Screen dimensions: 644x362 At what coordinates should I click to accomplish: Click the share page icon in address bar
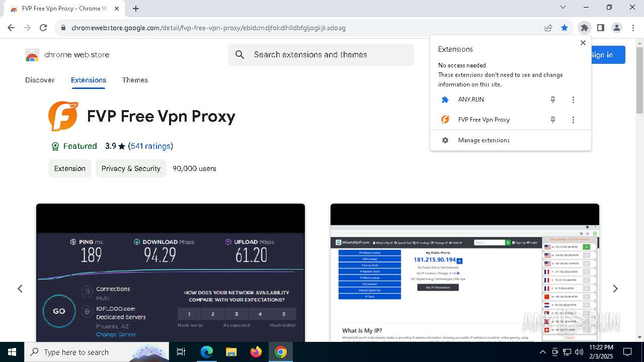click(548, 28)
